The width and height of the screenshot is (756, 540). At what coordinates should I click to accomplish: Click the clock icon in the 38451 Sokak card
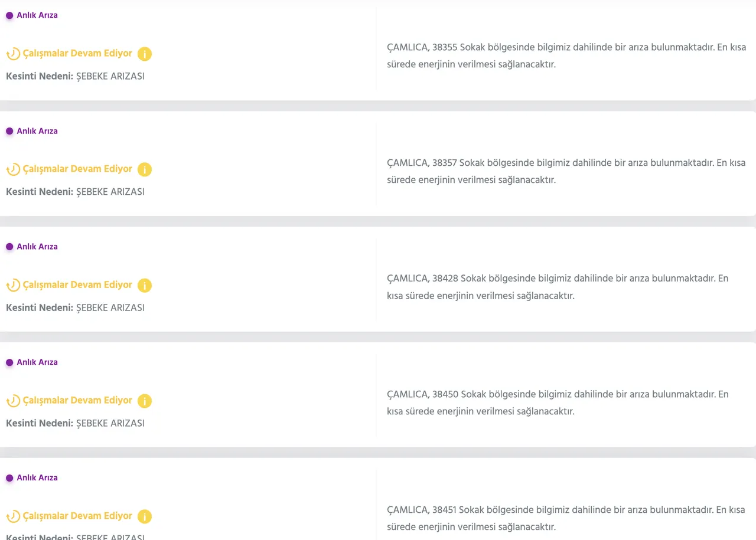pos(13,517)
